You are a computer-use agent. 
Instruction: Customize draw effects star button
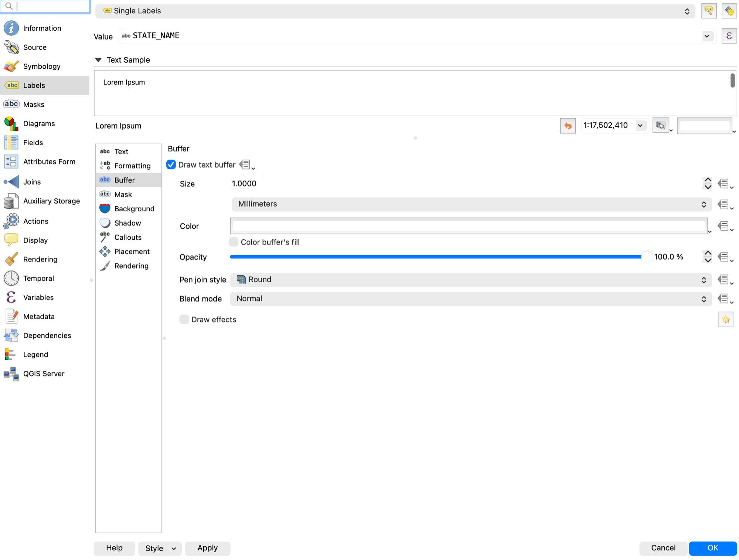coord(725,320)
